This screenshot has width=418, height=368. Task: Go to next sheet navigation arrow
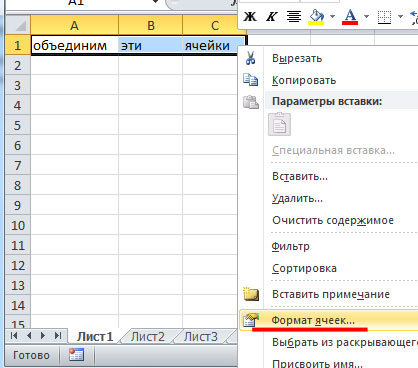(43, 336)
